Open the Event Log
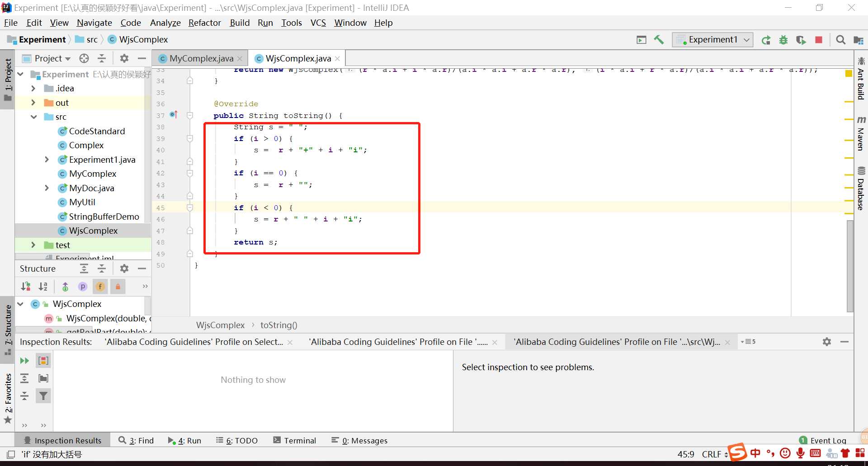Screen dimensions: 868x466 822,440
